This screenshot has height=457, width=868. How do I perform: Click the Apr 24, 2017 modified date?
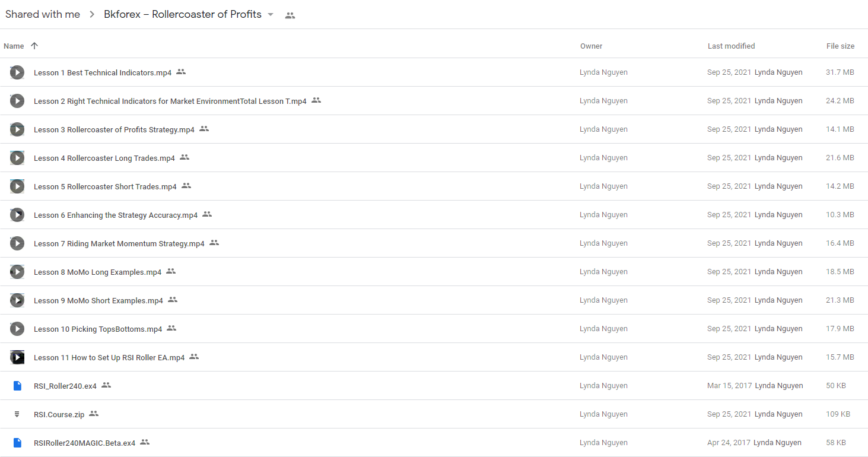(x=729, y=443)
